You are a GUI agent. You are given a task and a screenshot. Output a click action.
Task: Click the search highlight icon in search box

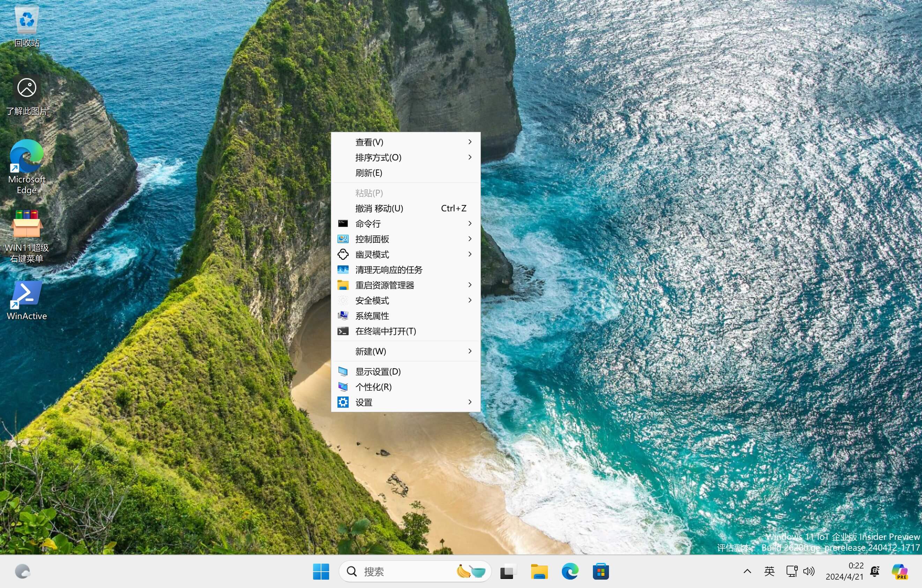(471, 572)
